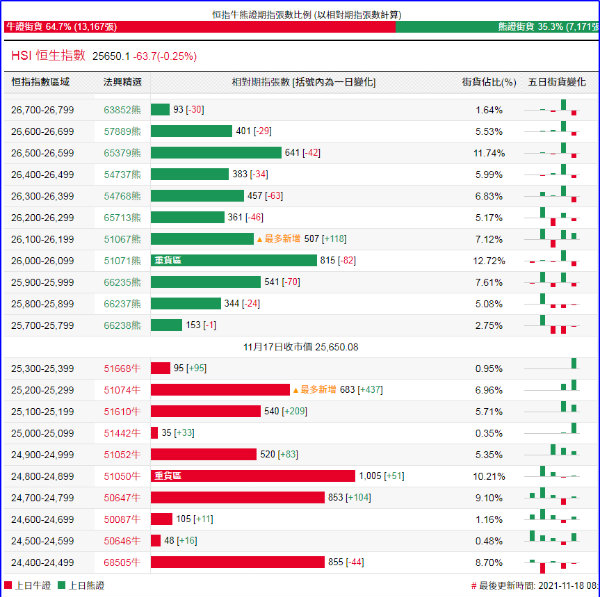600x597 pixels.
Task: Click the orange 最多新增 triangle in the 25,200-25,299 row
Action: [295, 390]
